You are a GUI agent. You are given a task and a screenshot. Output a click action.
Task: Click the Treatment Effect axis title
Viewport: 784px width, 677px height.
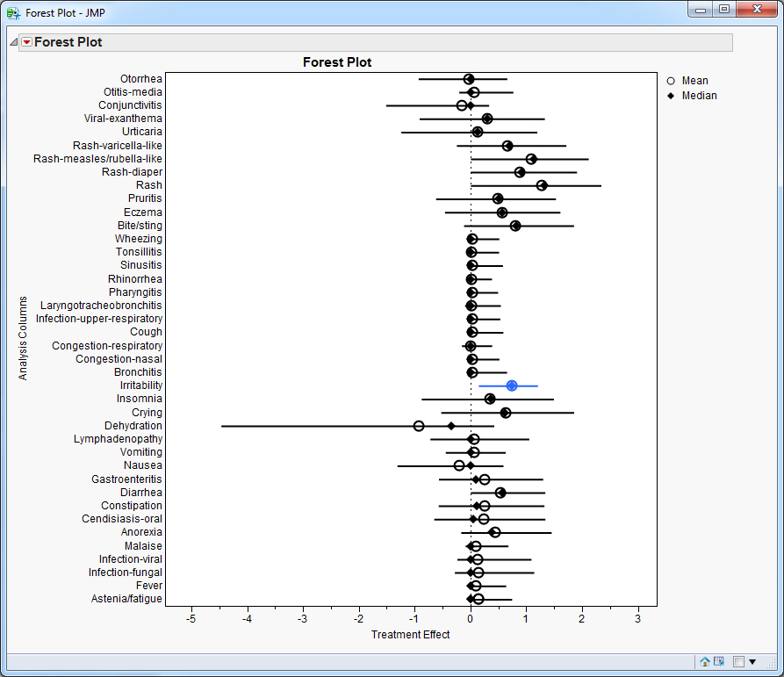[x=410, y=635]
